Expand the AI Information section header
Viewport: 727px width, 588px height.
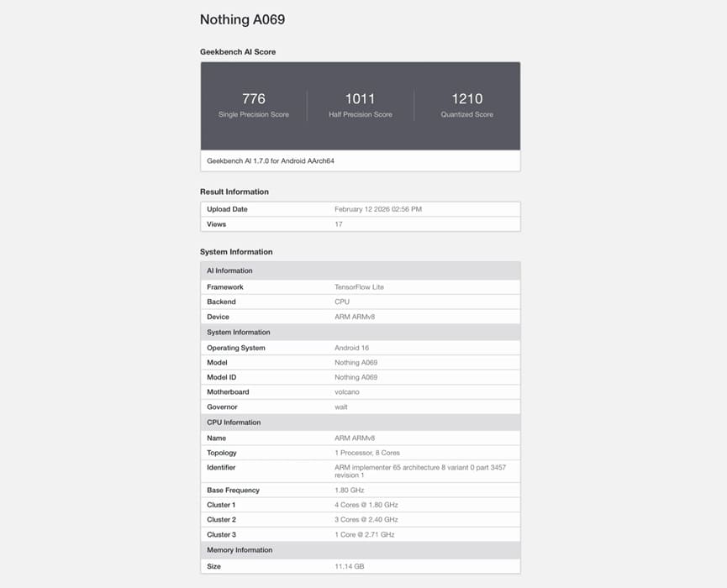coord(360,270)
